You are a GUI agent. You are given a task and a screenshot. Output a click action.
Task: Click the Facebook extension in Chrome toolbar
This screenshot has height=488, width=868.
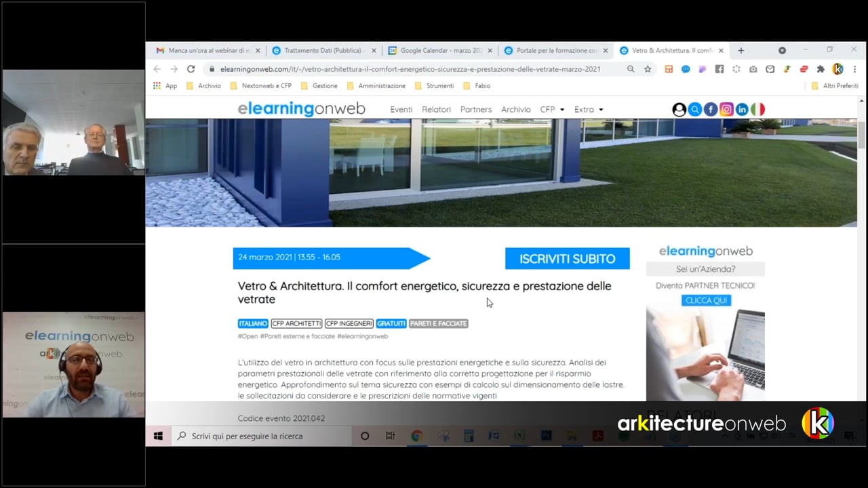[x=719, y=69]
